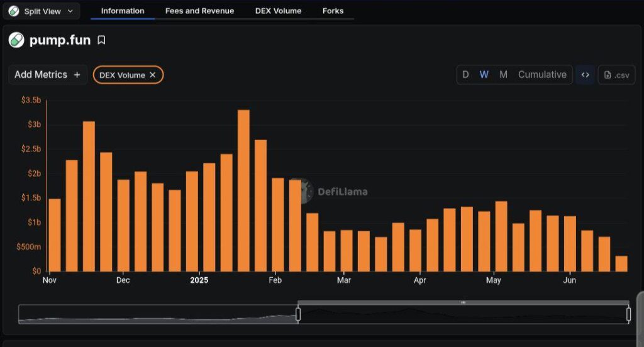Viewport: 644px width, 347px height.
Task: Switch chart to Monthly interval
Action: (503, 75)
